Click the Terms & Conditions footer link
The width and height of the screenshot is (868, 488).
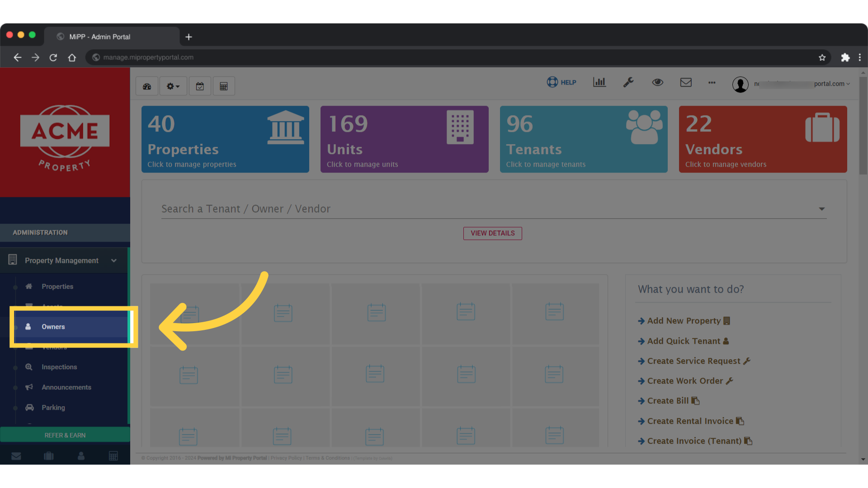[328, 458]
